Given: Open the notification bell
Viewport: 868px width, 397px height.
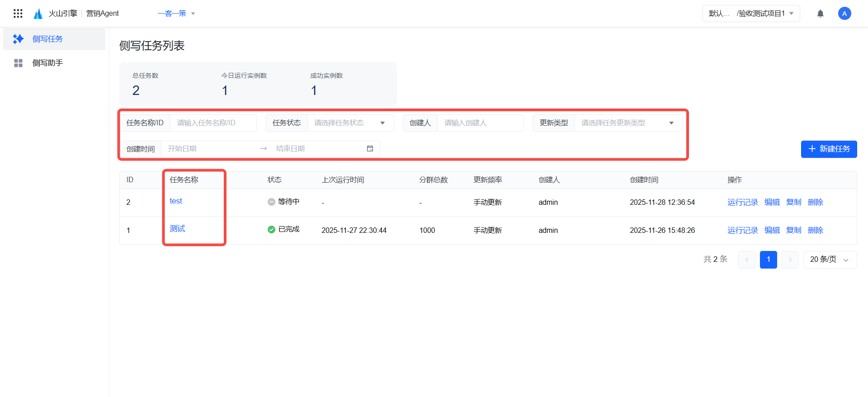Looking at the screenshot, I should pos(820,14).
